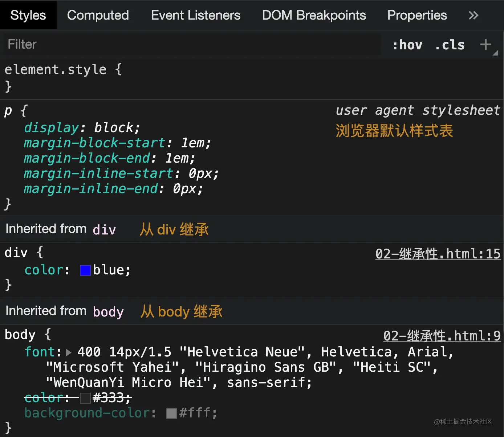Screen dimensions: 504x437
Task: Toggle the .cls element classes panel
Action: [450, 45]
